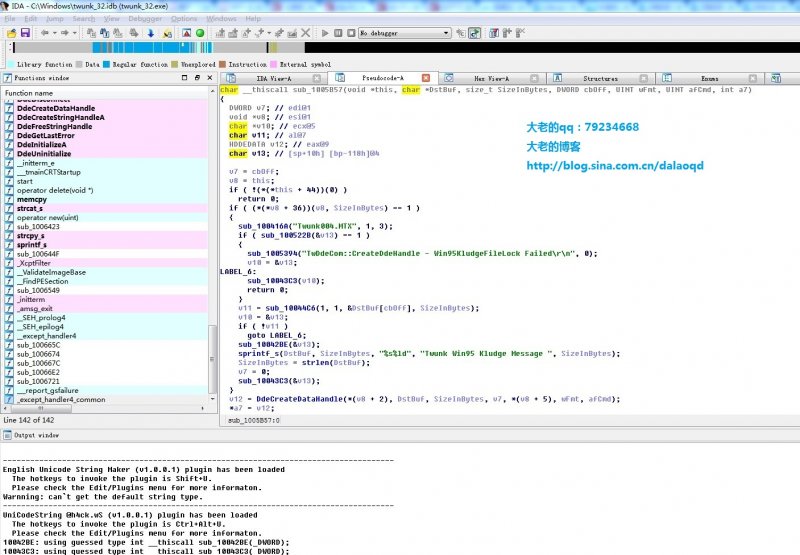Click the first icon in the rightmost toolbar group
The height and width of the screenshot is (555, 800).
pyautogui.click(x=494, y=33)
